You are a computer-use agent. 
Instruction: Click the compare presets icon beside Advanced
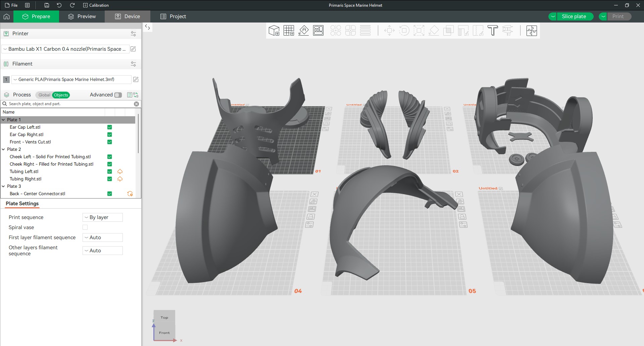tap(136, 95)
